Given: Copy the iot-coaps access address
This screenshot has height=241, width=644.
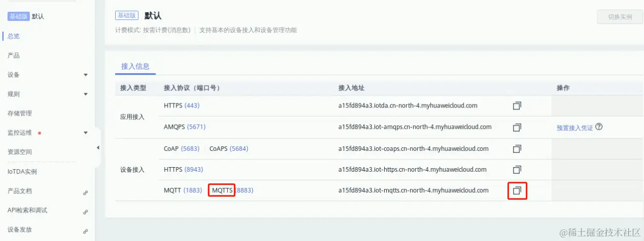Looking at the screenshot, I should 517,149.
